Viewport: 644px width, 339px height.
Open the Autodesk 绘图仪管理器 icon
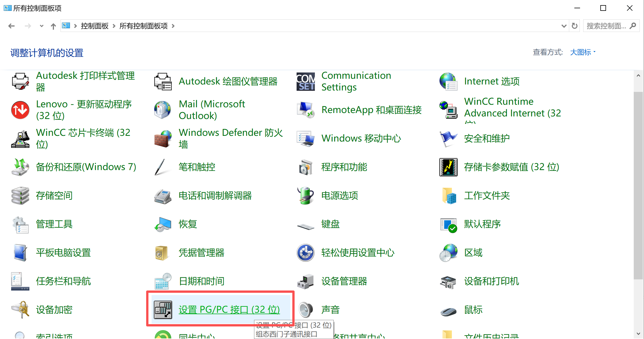[163, 81]
